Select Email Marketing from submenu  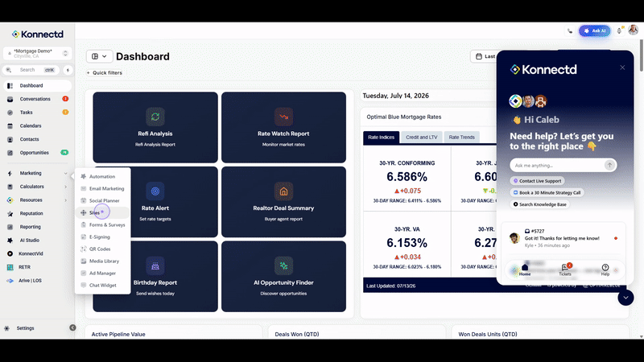click(x=102, y=188)
